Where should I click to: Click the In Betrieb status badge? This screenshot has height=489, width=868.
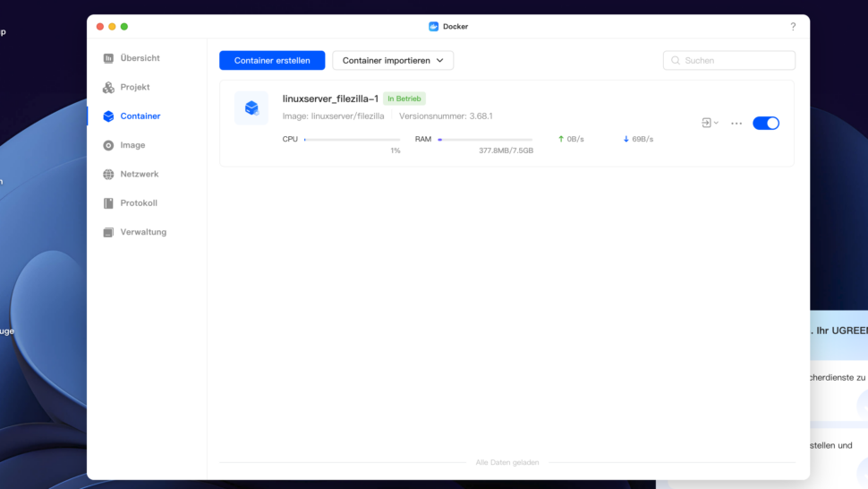click(404, 99)
